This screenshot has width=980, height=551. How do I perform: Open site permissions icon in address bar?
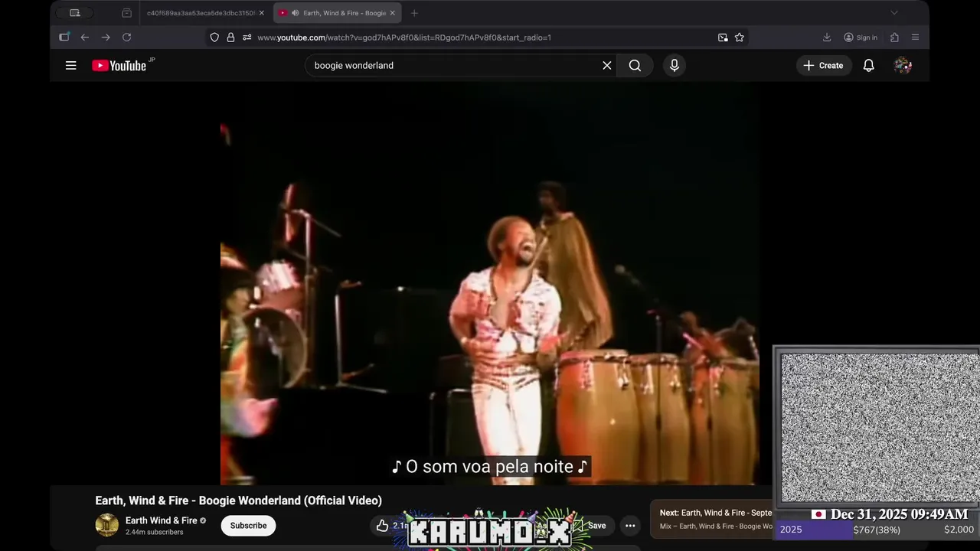click(x=247, y=37)
